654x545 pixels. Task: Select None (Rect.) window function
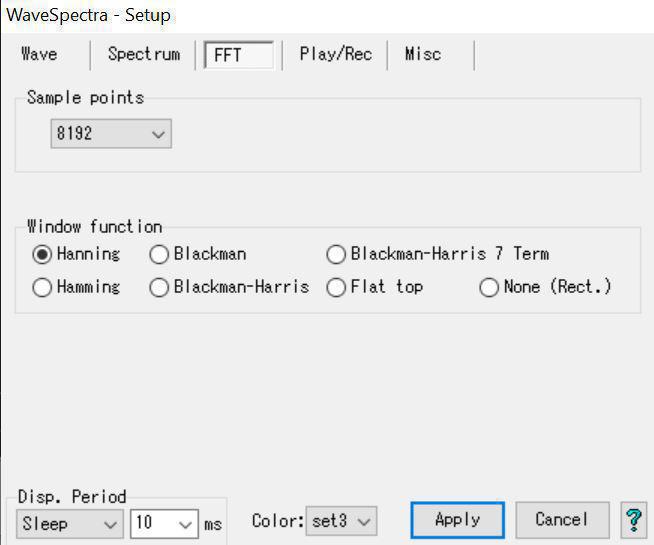pos(489,287)
